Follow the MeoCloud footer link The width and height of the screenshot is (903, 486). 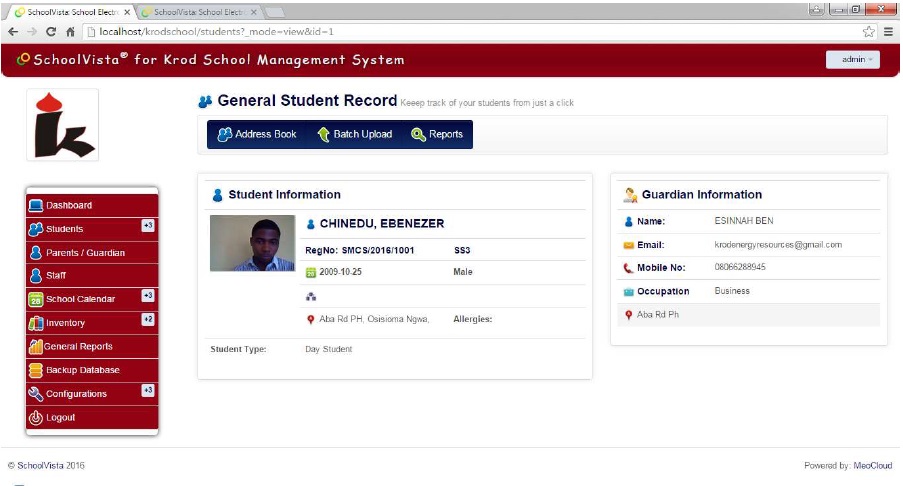point(872,466)
